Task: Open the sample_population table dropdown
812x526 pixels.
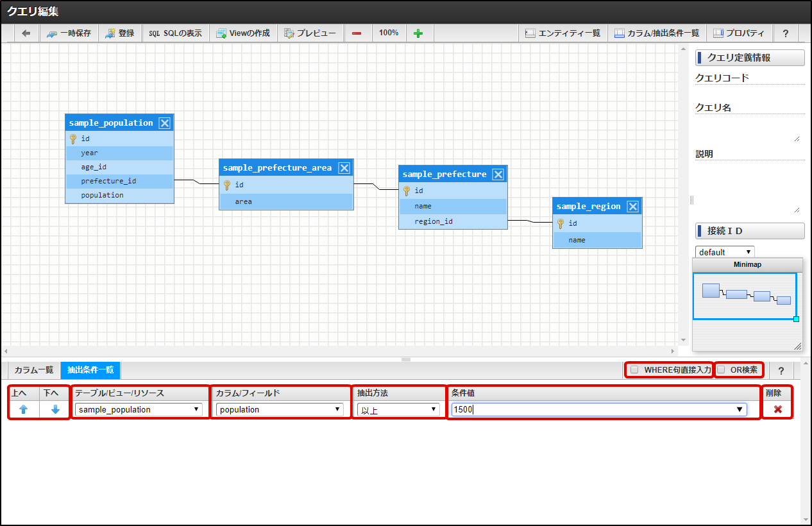Action: coord(139,409)
